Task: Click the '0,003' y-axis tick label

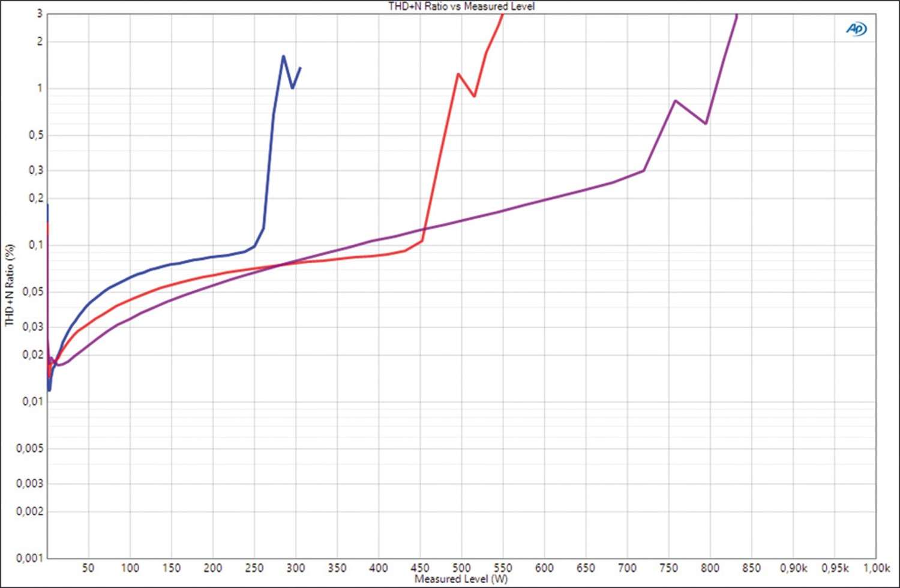Action: (30, 483)
